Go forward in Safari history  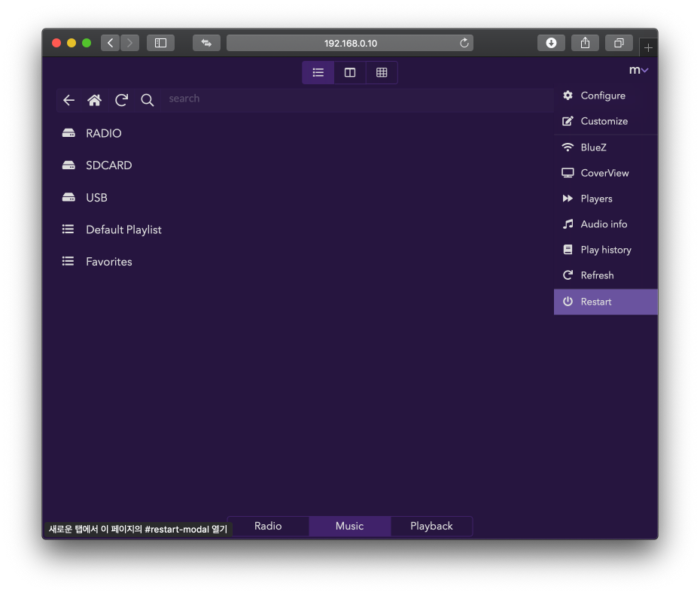click(129, 43)
